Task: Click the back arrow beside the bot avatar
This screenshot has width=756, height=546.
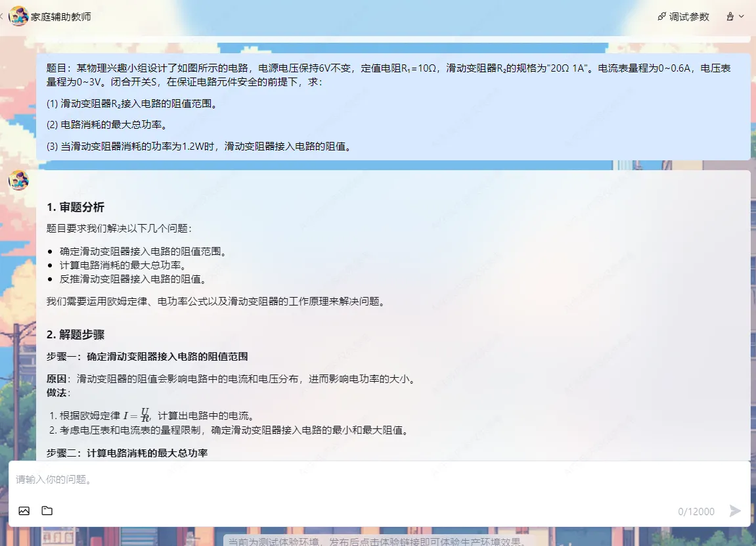Action: tap(3, 16)
